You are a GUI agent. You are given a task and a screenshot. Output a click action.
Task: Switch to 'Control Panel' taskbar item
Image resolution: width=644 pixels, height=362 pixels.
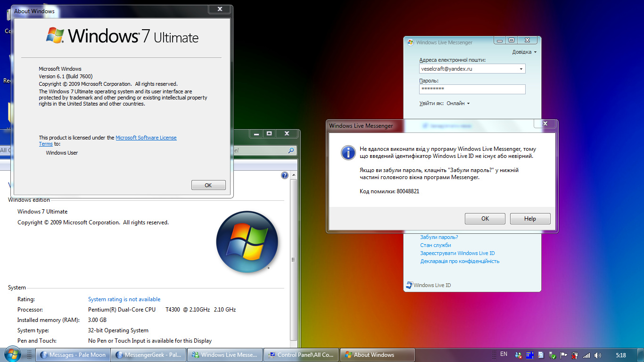point(301,355)
